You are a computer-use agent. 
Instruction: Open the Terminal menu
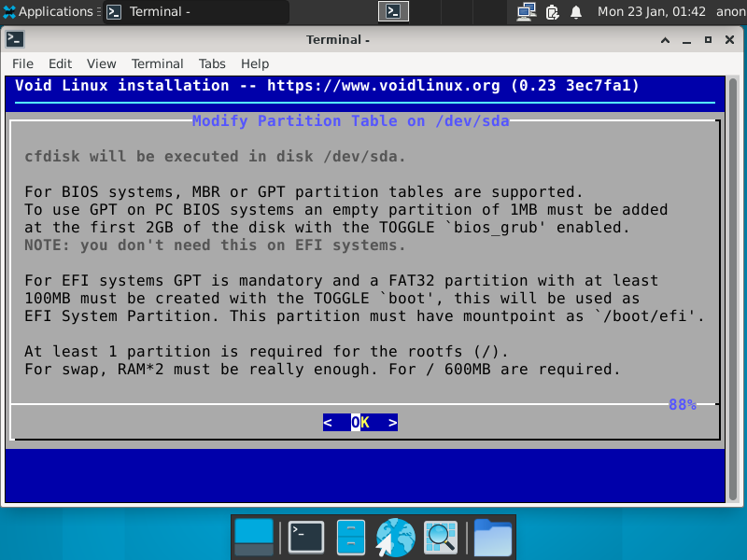(157, 63)
